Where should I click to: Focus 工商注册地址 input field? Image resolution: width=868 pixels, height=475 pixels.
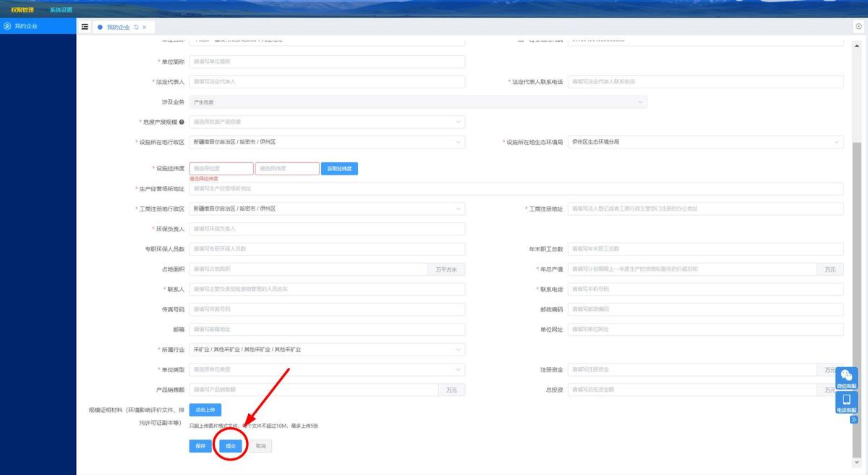[x=706, y=209]
